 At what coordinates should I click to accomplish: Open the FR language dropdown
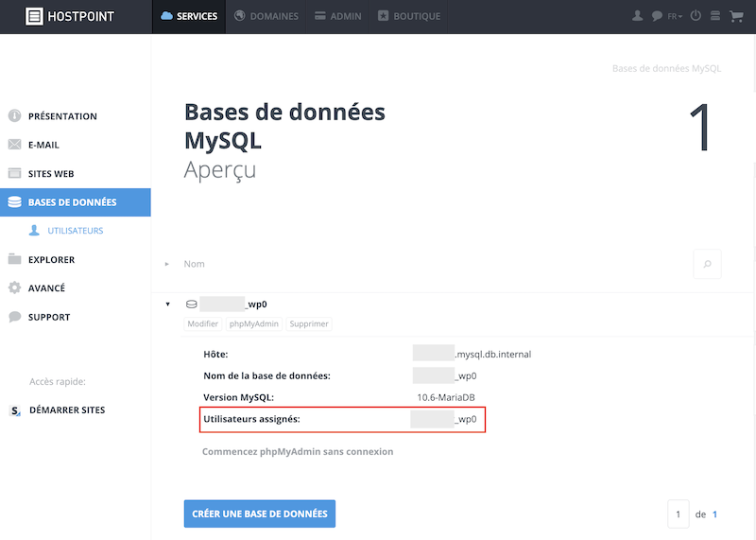(x=675, y=16)
